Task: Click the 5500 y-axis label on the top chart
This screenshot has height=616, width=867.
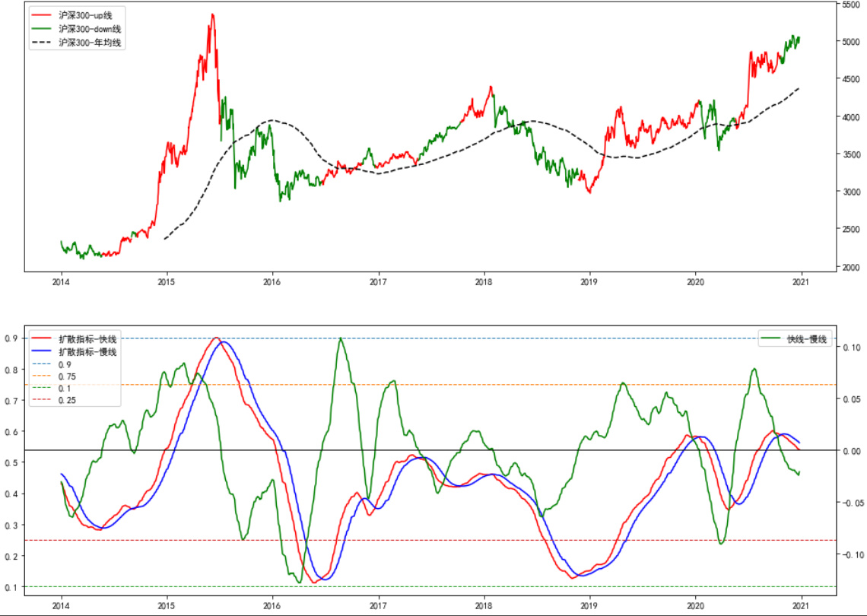Action: (851, 5)
